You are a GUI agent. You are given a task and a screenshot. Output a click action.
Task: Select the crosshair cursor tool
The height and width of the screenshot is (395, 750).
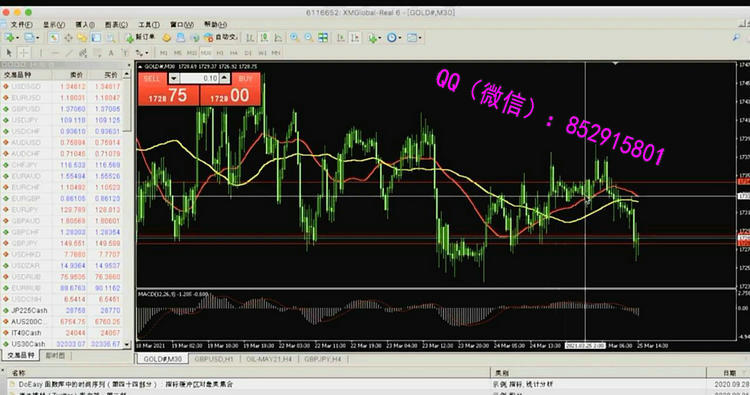[23, 53]
